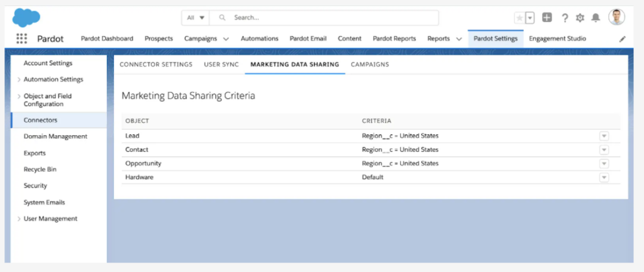Click into the Search input field
The image size is (644, 272).
tap(324, 18)
